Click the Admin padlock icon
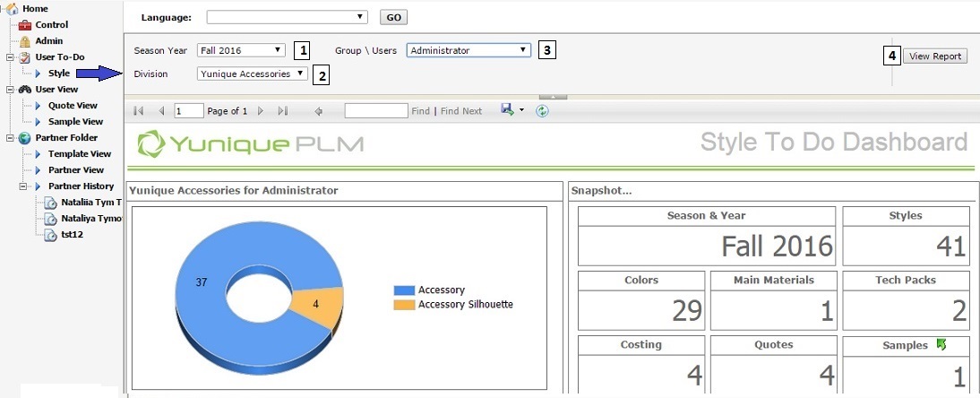Screen dimensions: 980x398 pyautogui.click(x=24, y=41)
